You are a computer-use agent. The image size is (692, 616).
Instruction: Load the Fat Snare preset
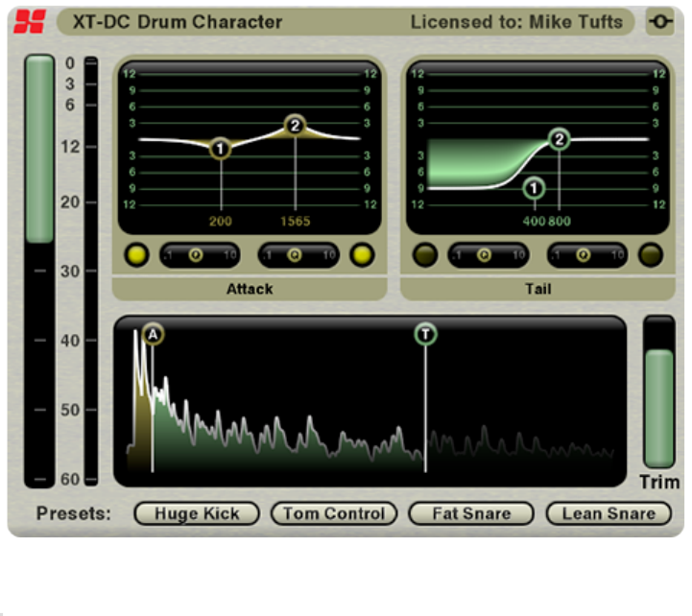tap(471, 513)
